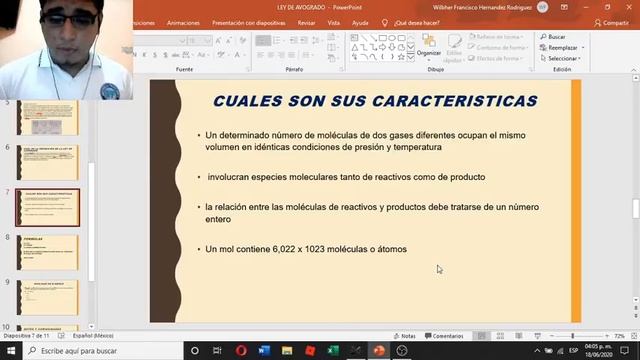Viewport: 640px width, 360px height.
Task: Toggle strikethrough abc text formatting
Action: (176, 55)
